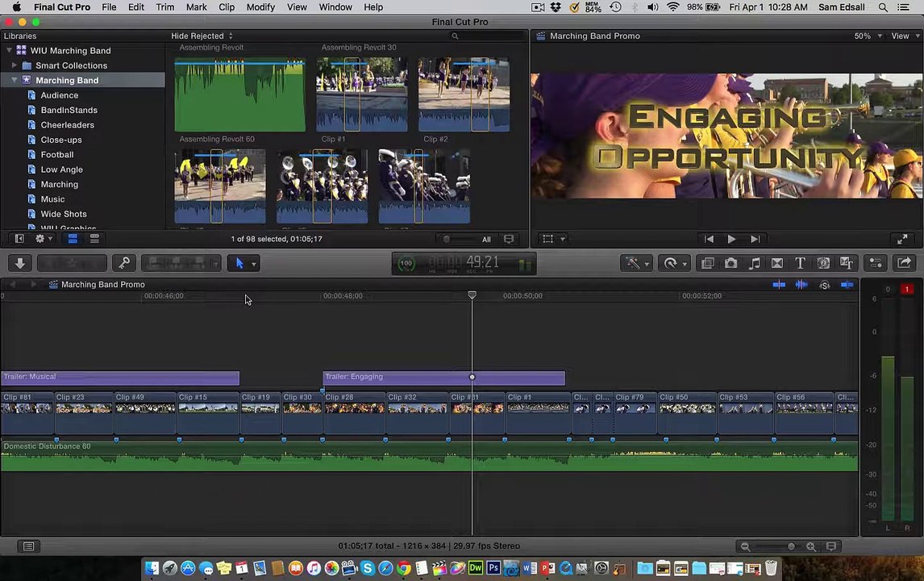Open the browser gear action menu
The image size is (924, 581).
(44, 239)
